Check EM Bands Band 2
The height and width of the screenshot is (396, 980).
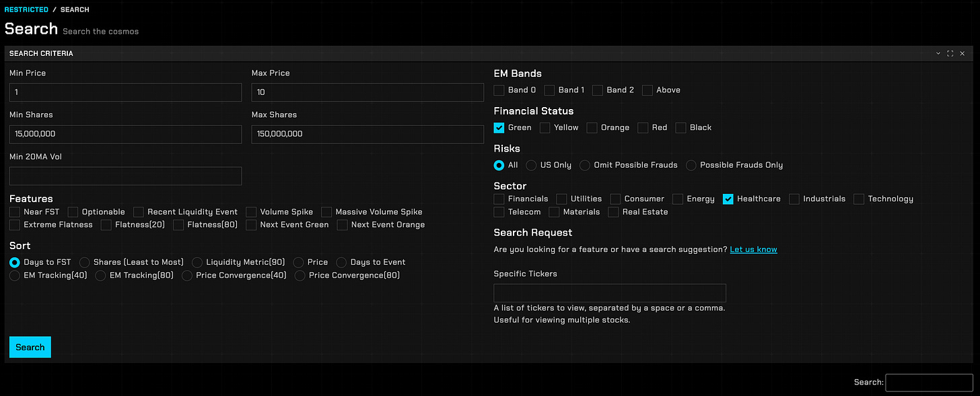598,90
